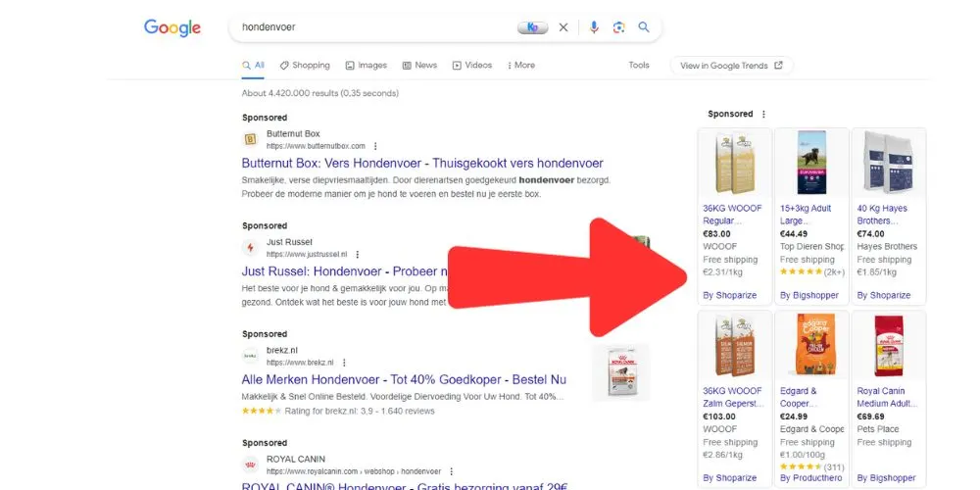Viewport: 980px width, 490px height.
Task: Click the Butternut Box favicon
Action: [x=250, y=139]
